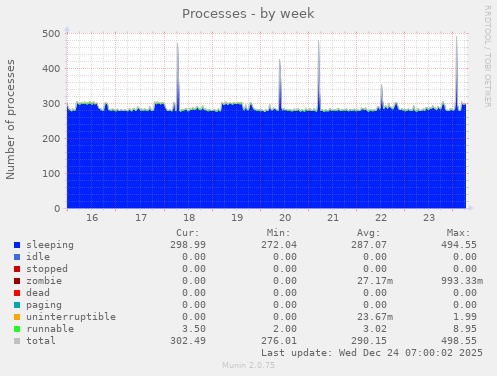Viewport: 497px width, 376px height.
Task: Click the 'total' legend label
Action: tap(41, 341)
